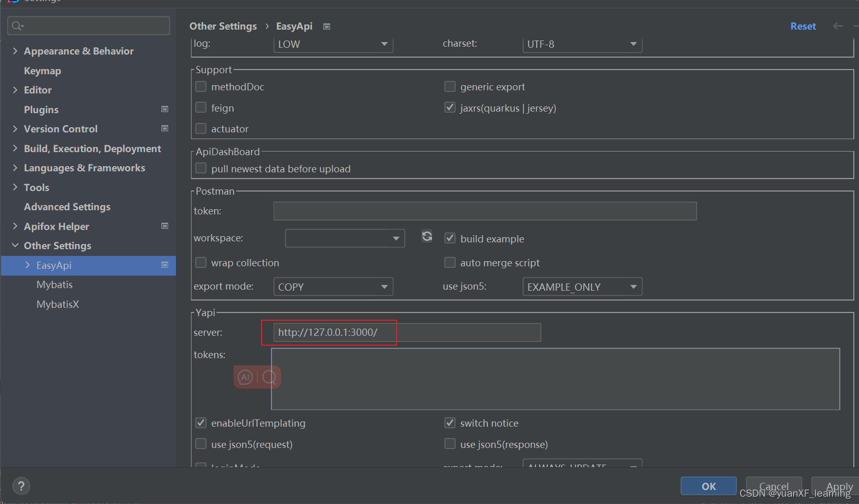Screen dimensions: 859x504
Task: Expand Version Control section
Action: click(x=15, y=129)
